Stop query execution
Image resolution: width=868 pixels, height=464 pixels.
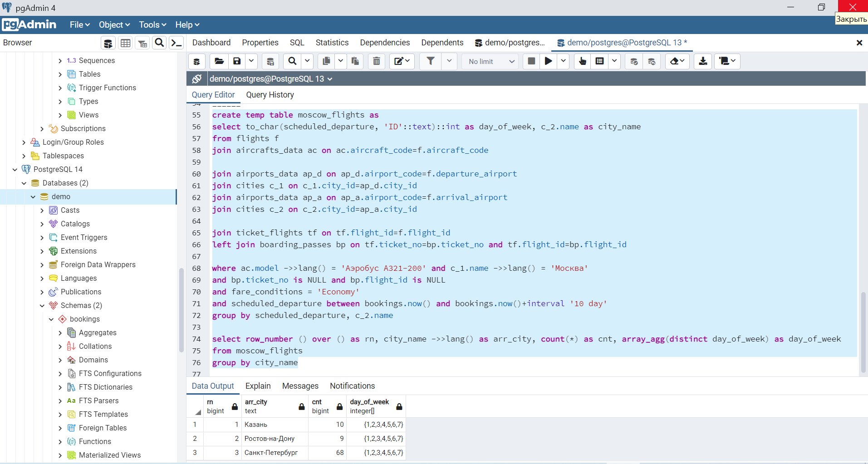(531, 61)
